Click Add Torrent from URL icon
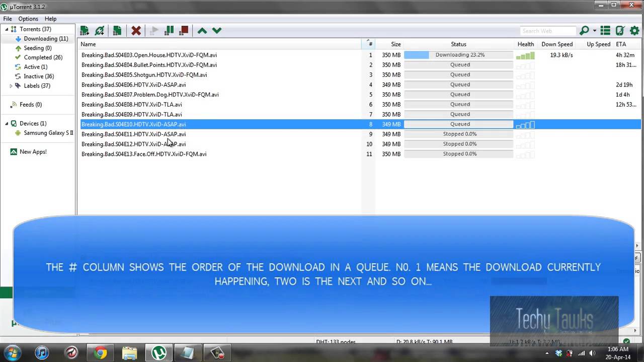 (100, 31)
